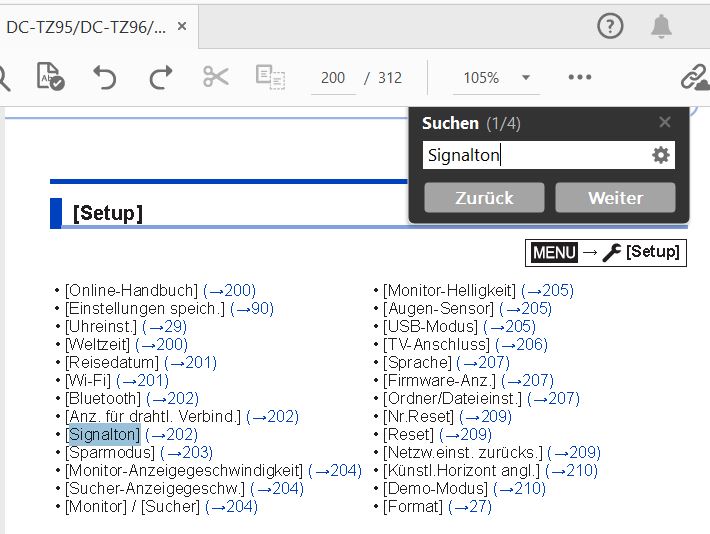Open the search settings gear
This screenshot has height=534, width=710.
pyautogui.click(x=660, y=155)
